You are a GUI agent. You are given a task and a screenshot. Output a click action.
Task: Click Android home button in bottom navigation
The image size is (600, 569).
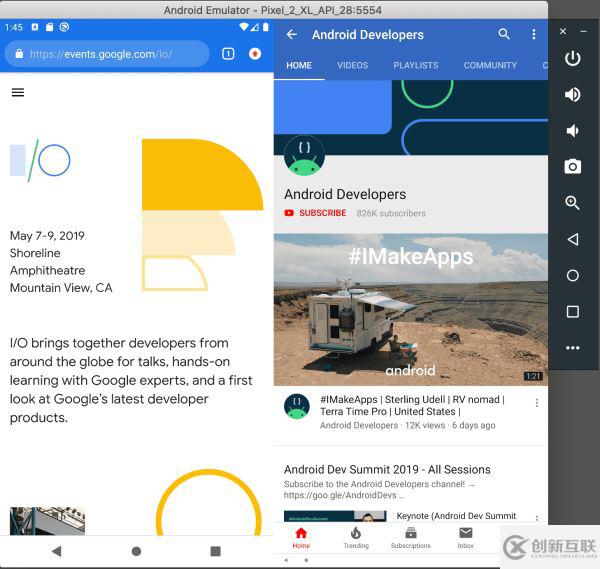click(x=136, y=551)
